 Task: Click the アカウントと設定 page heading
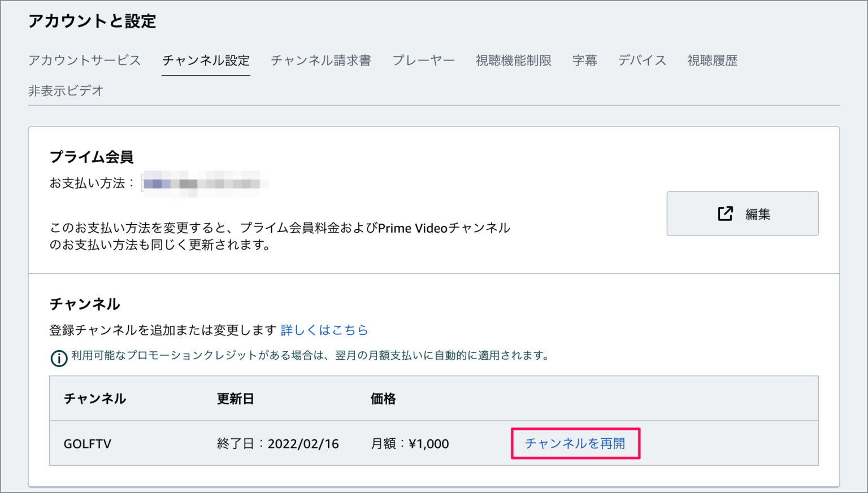pyautogui.click(x=93, y=20)
